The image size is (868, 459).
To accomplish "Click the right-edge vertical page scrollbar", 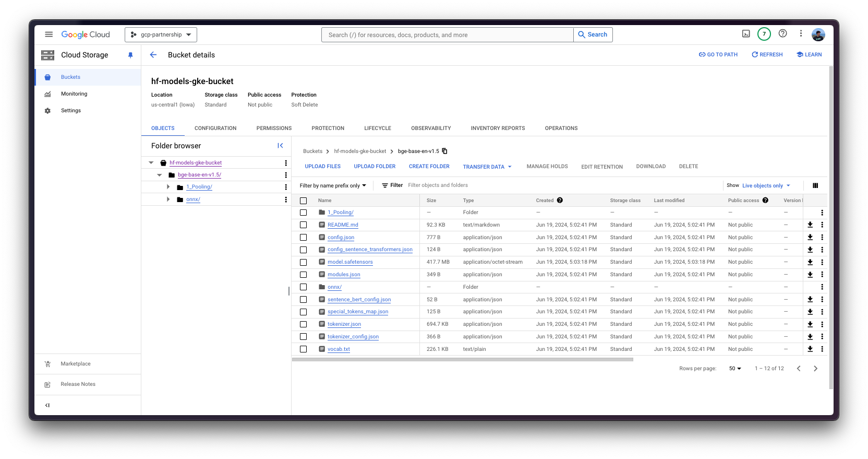I will (831, 227).
